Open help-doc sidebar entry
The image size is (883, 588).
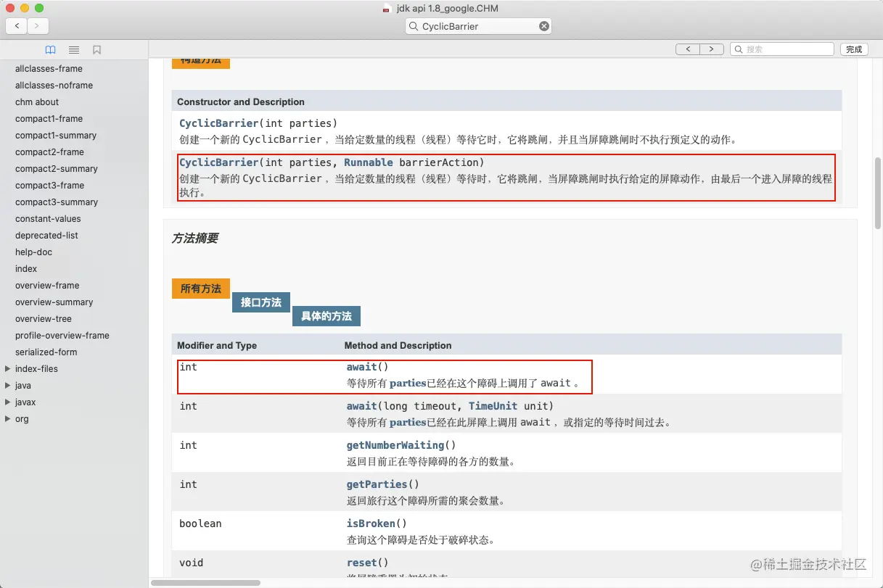[33, 252]
